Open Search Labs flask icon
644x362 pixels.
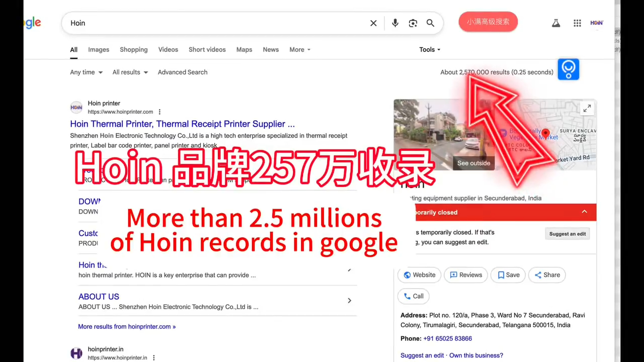coord(556,23)
